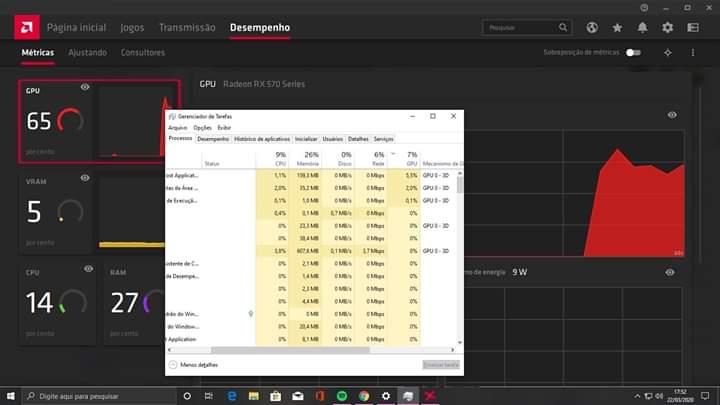The width and height of the screenshot is (720, 405).
Task: Open Cortana circle on taskbar
Action: [187, 396]
